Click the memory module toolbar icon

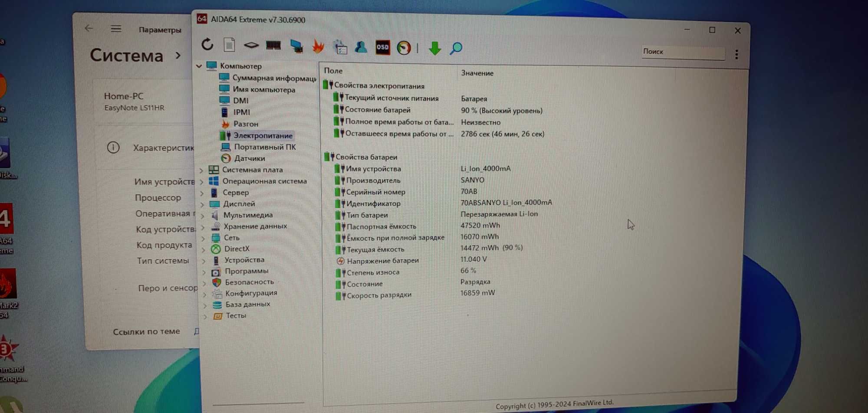coord(273,45)
